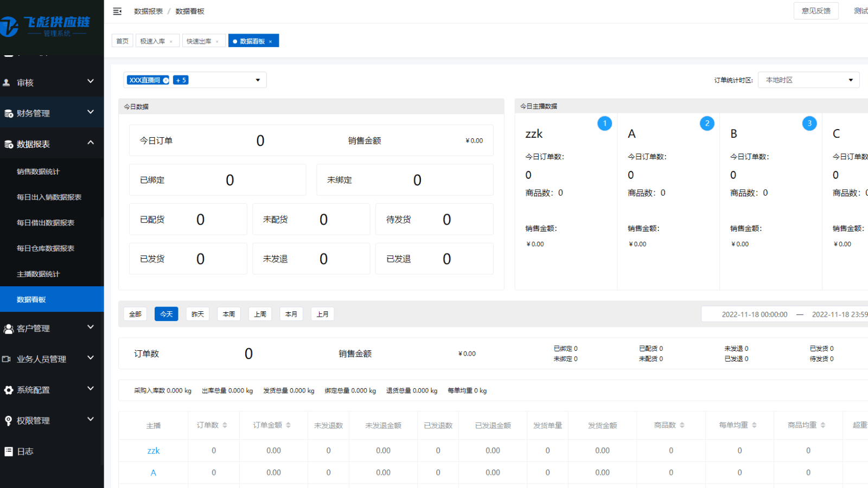Screen dimensions: 868x488
Task: Enable the 本周 time filter
Action: pos(228,313)
